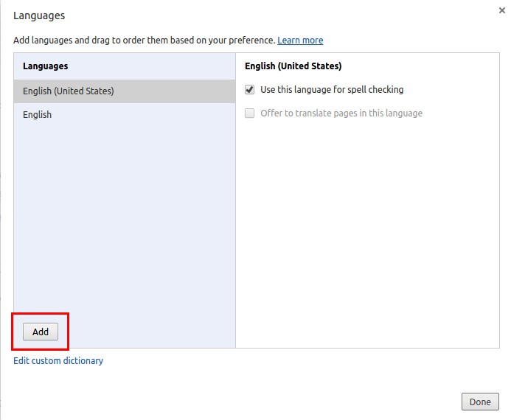Tick the Offer to translate pages checkbox

250,113
